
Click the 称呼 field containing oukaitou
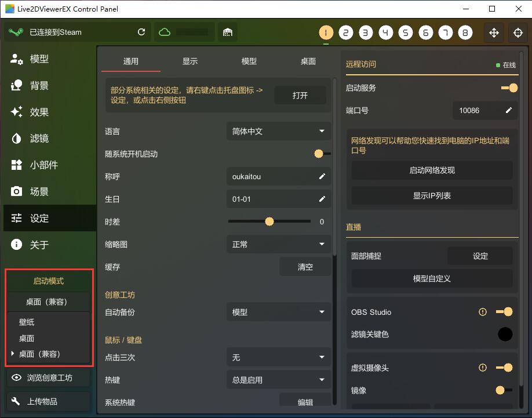279,176
